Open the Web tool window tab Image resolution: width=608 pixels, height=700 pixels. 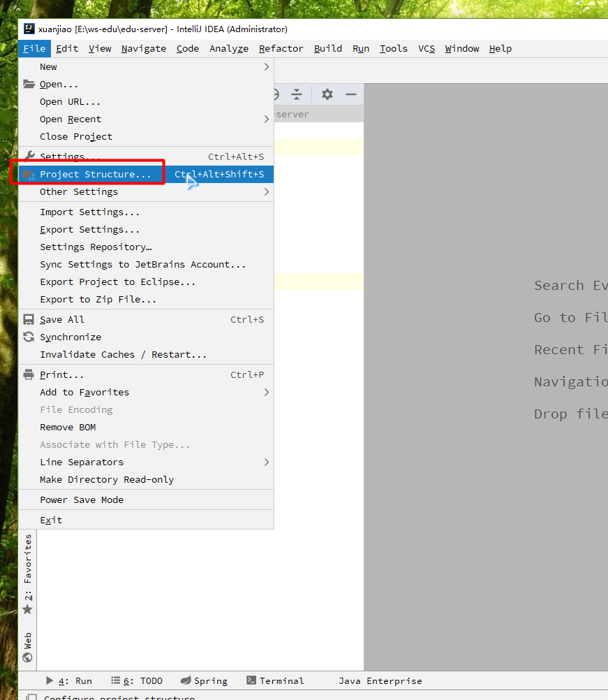28,646
